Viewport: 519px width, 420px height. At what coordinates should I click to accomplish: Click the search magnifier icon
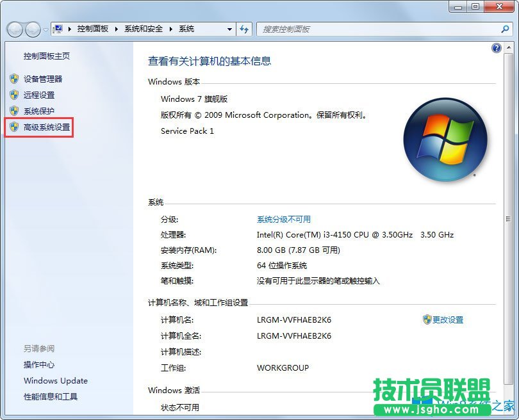click(x=505, y=29)
